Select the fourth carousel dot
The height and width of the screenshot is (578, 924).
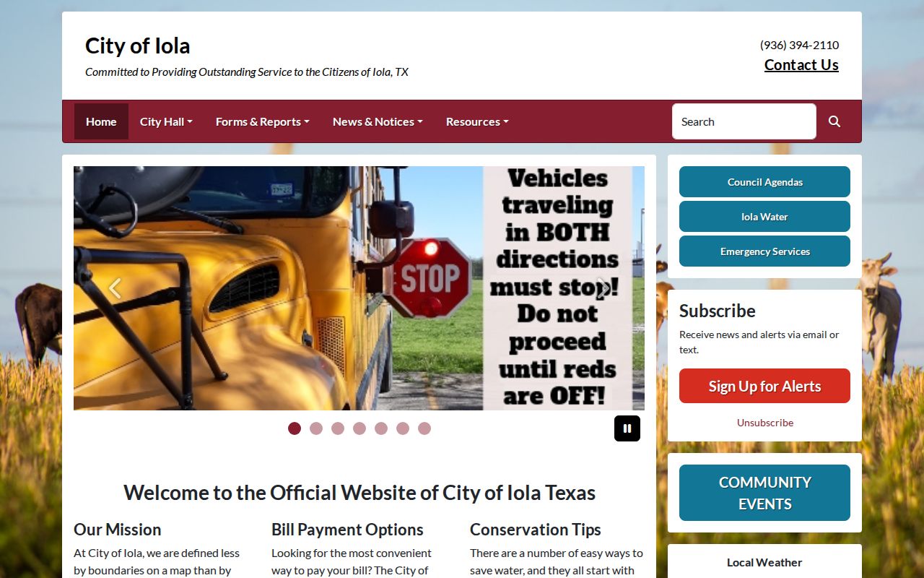(x=359, y=428)
